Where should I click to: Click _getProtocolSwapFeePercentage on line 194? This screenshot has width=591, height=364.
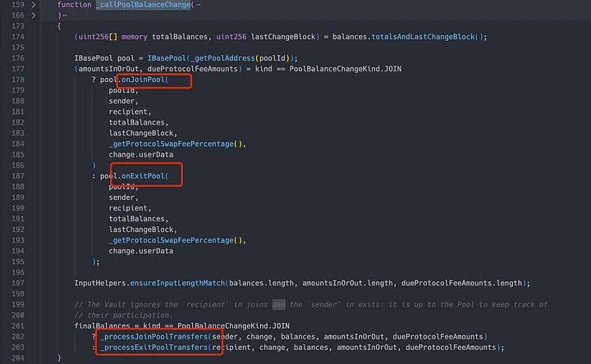174,240
